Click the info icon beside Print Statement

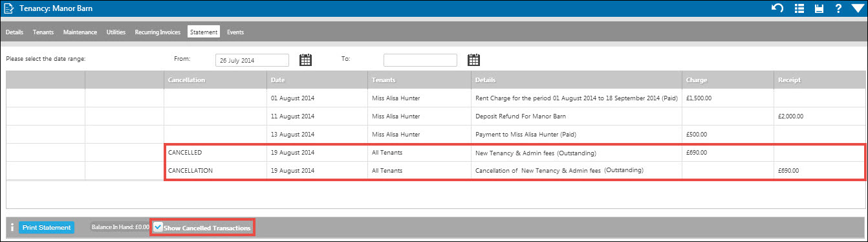12,228
